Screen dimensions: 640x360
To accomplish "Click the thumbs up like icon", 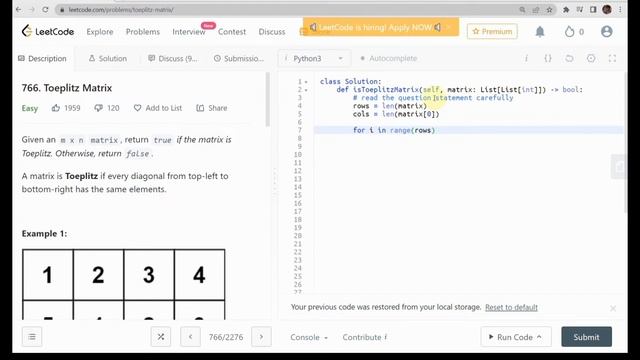I will (56, 108).
